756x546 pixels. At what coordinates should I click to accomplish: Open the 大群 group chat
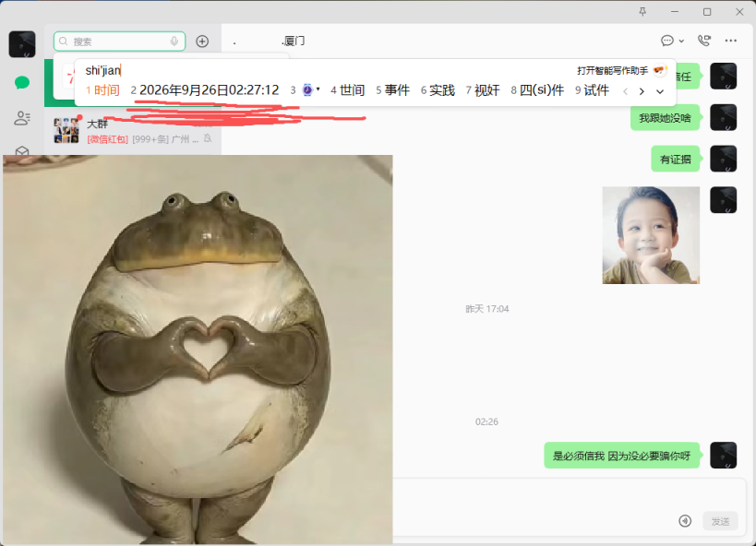click(133, 131)
